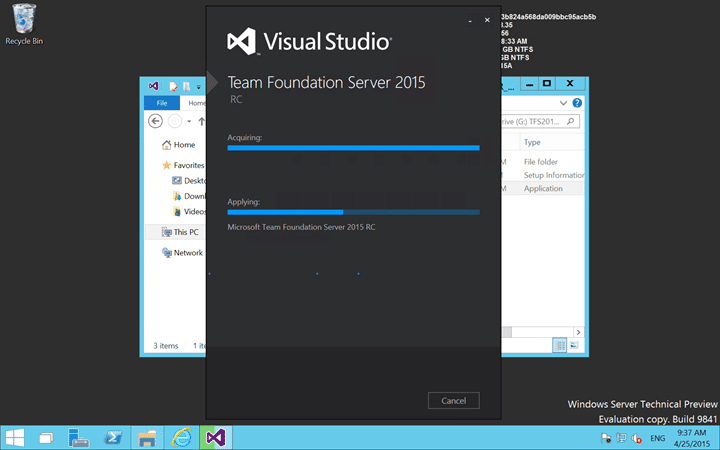Click the Applying progress bar

pos(353,212)
